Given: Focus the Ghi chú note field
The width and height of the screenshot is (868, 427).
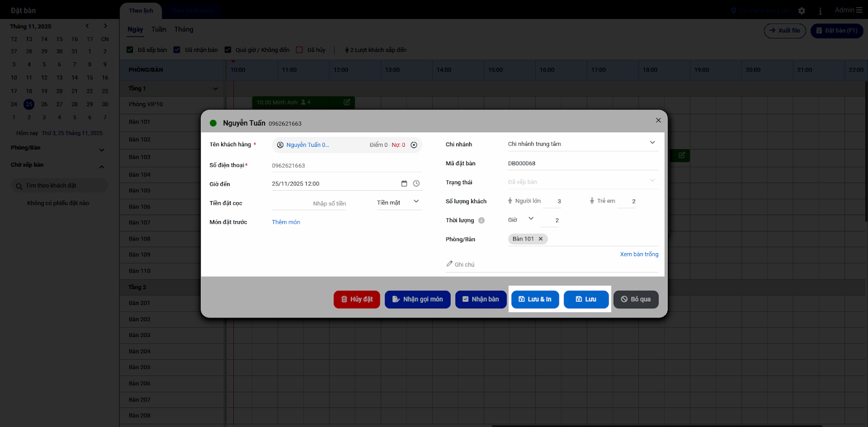Looking at the screenshot, I should tap(552, 264).
